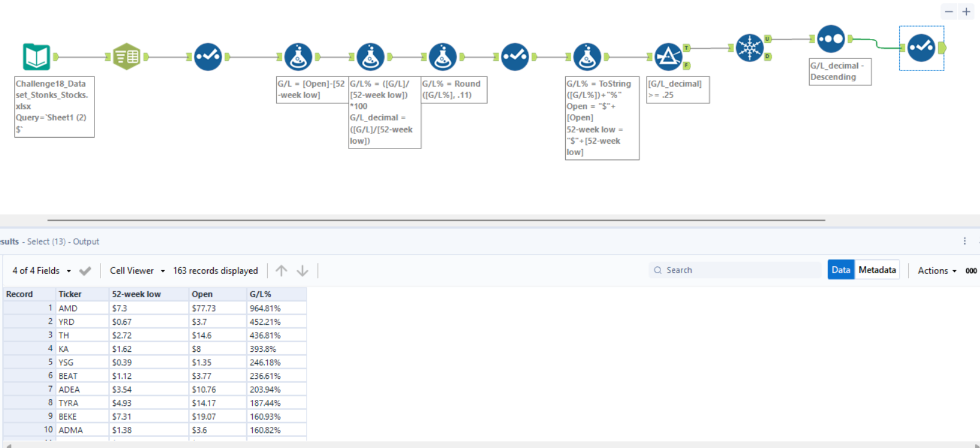
Task: Click the zoom out minus button
Action: (949, 11)
